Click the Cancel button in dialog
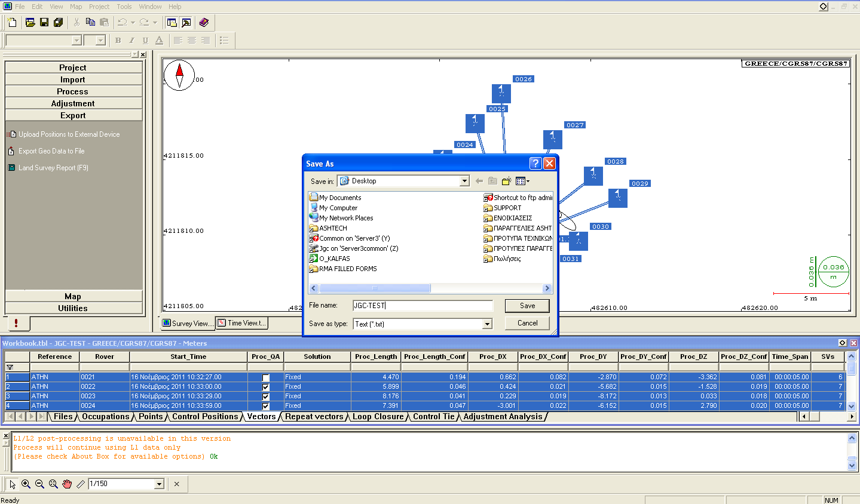860x504 pixels. (x=527, y=323)
